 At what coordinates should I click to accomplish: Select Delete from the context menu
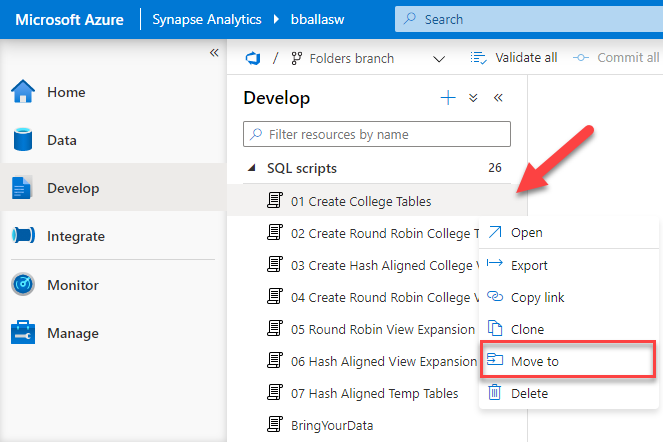click(529, 393)
